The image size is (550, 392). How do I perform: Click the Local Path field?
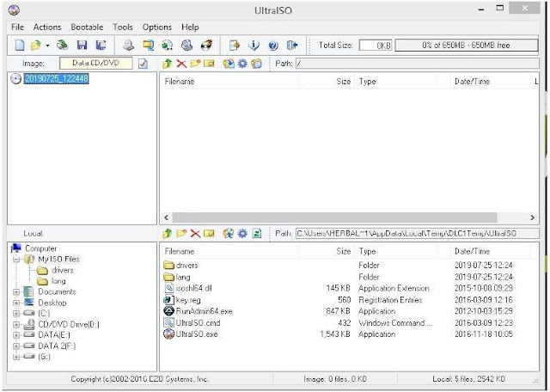point(417,233)
